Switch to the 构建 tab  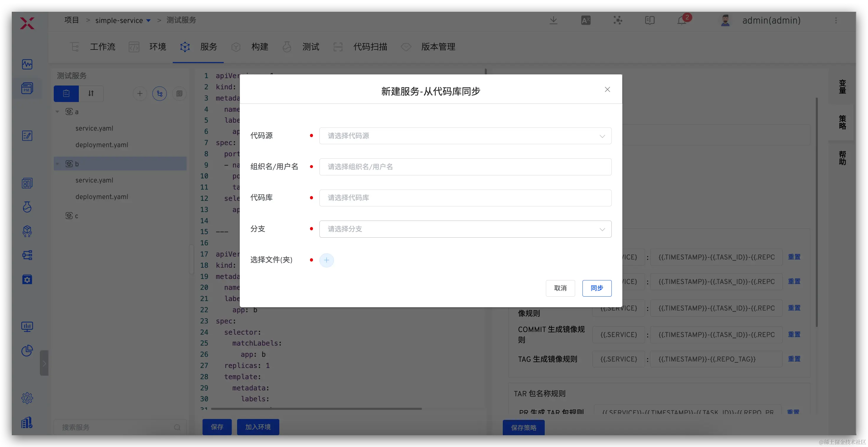(259, 47)
